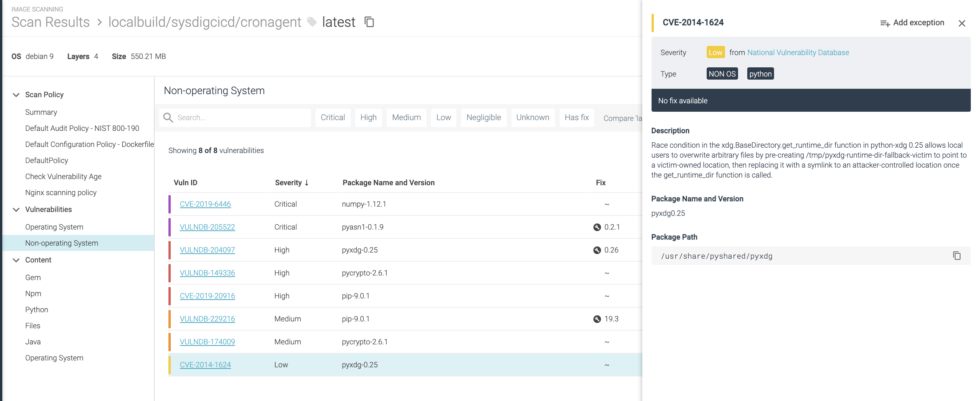Click the localbuild/sysdigcicd/cronagent breadcrumb
The height and width of the screenshot is (401, 980).
point(205,22)
